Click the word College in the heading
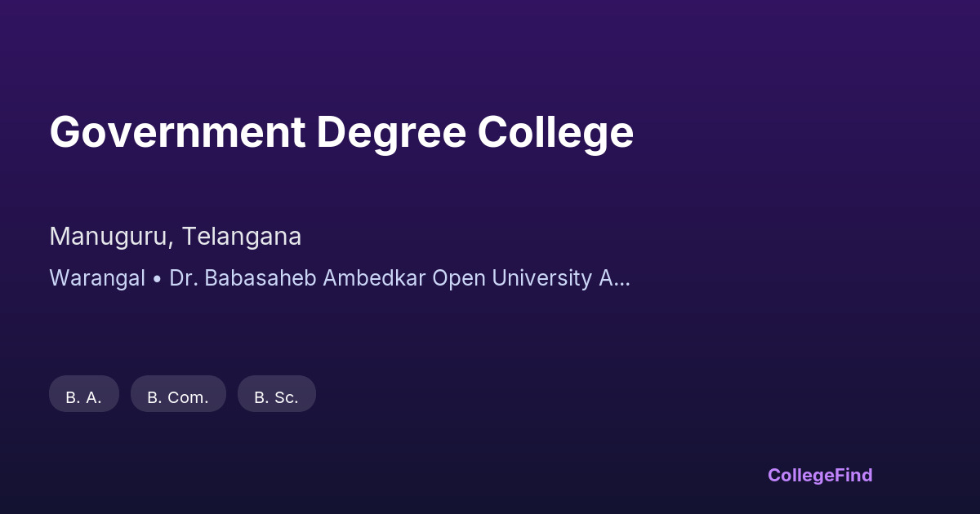The width and height of the screenshot is (980, 514). (555, 132)
